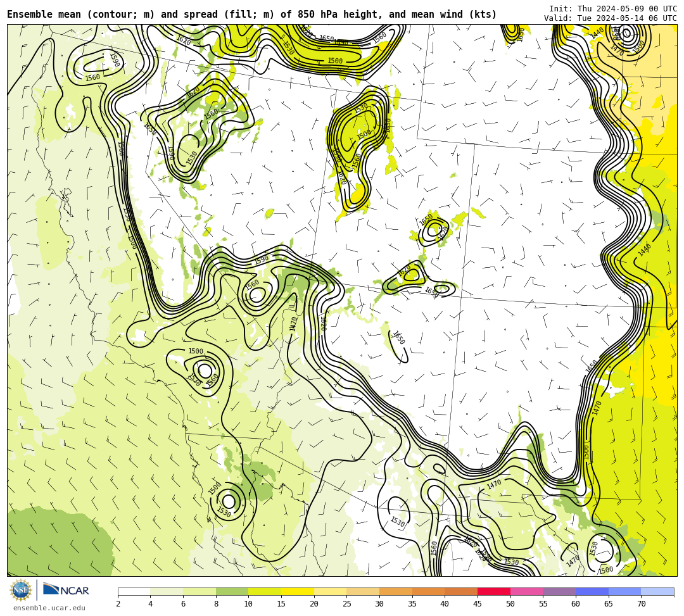684x616 pixels.
Task: Click the colorbar label 70
Action: [x=641, y=604]
